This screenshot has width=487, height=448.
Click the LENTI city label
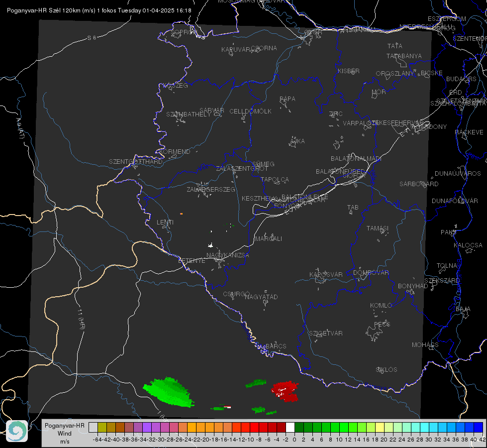click(165, 223)
